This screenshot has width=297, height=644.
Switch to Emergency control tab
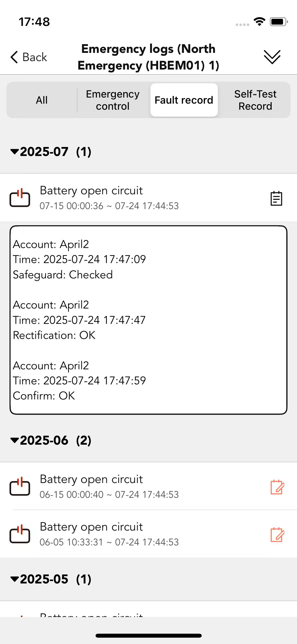tap(113, 100)
